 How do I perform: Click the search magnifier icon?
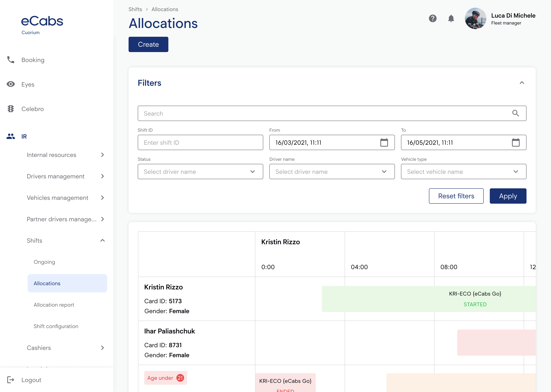(x=516, y=113)
